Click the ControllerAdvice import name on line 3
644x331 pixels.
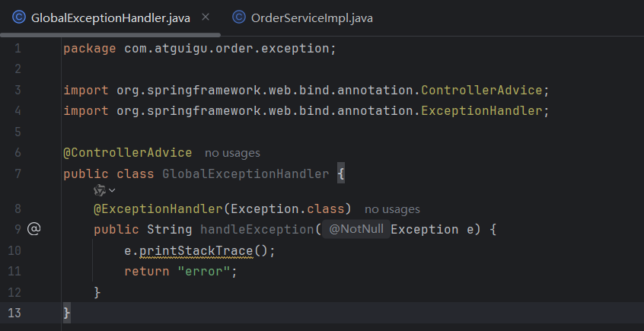point(482,90)
